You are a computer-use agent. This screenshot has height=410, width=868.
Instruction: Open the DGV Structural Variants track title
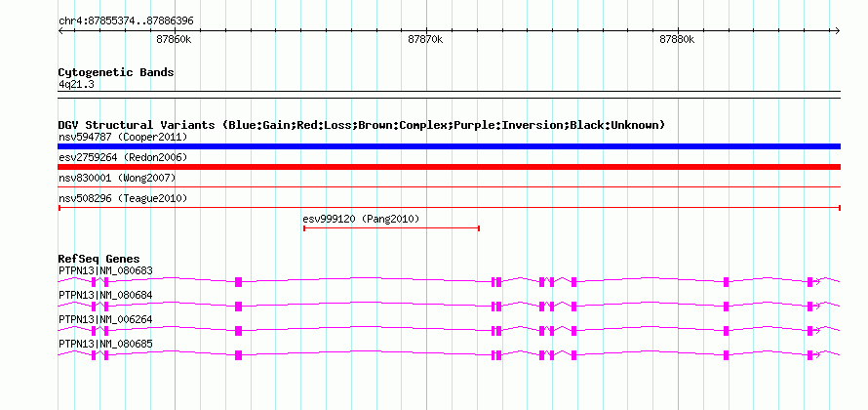361,125
